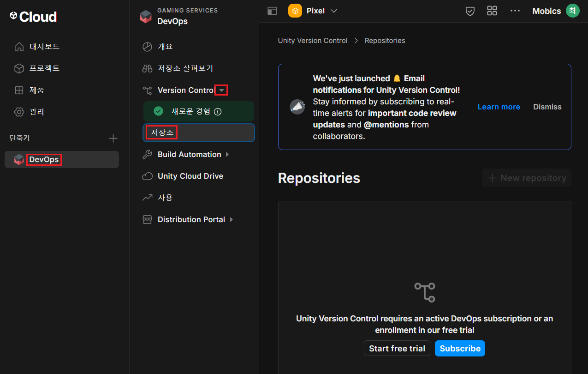This screenshot has width=588, height=374.
Task: Expand the Build Automation arrow
Action: [x=227, y=154]
